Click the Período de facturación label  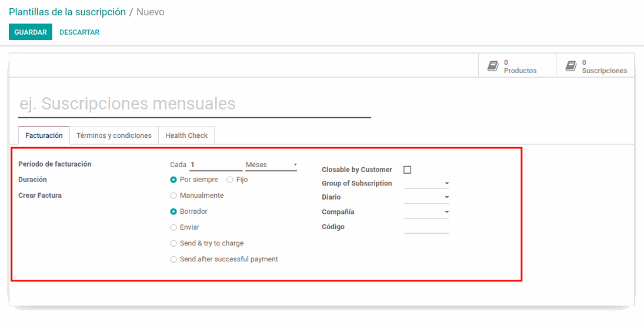coord(55,164)
